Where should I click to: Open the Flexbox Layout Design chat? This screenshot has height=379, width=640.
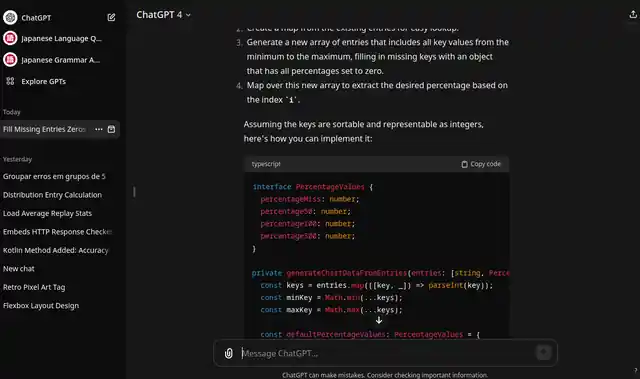coord(41,306)
